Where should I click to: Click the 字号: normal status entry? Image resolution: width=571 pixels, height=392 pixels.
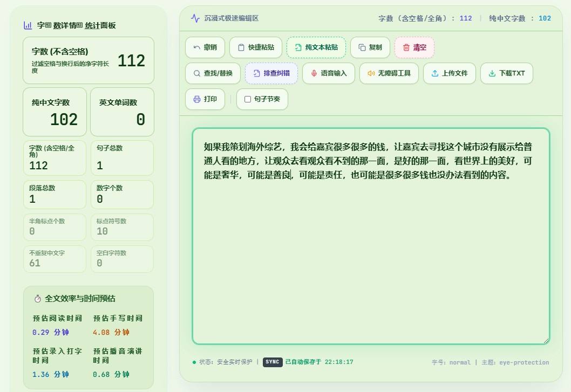(451, 362)
